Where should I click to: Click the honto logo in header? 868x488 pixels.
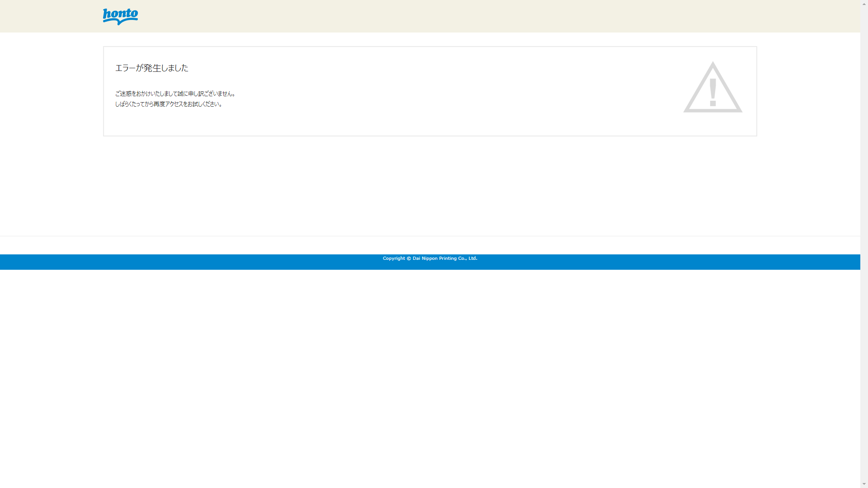120,16
